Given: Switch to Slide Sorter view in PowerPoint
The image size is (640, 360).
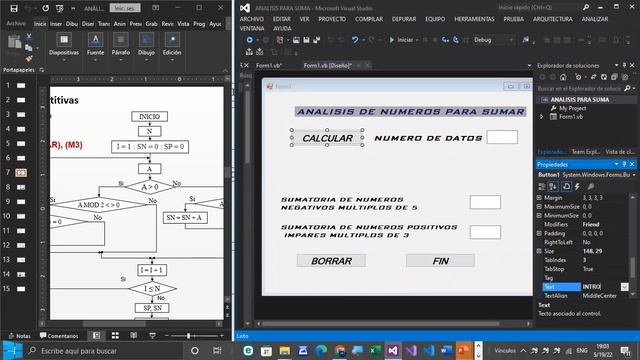Looking at the screenshot, I should pyautogui.click(x=116, y=336).
